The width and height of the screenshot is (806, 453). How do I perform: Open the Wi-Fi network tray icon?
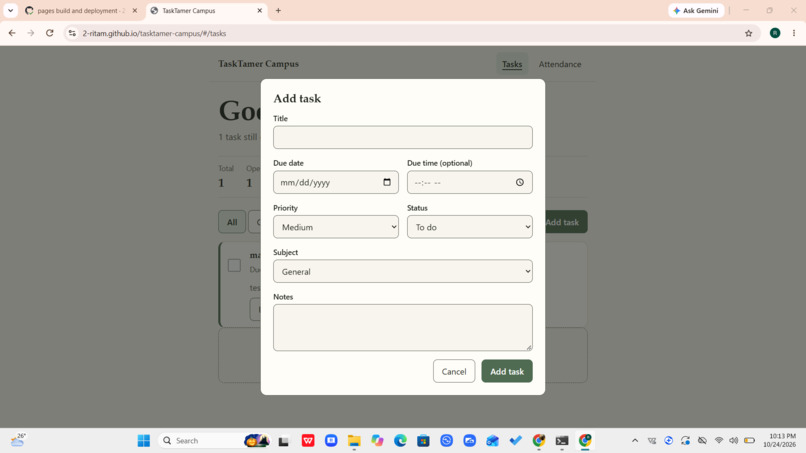(x=719, y=441)
